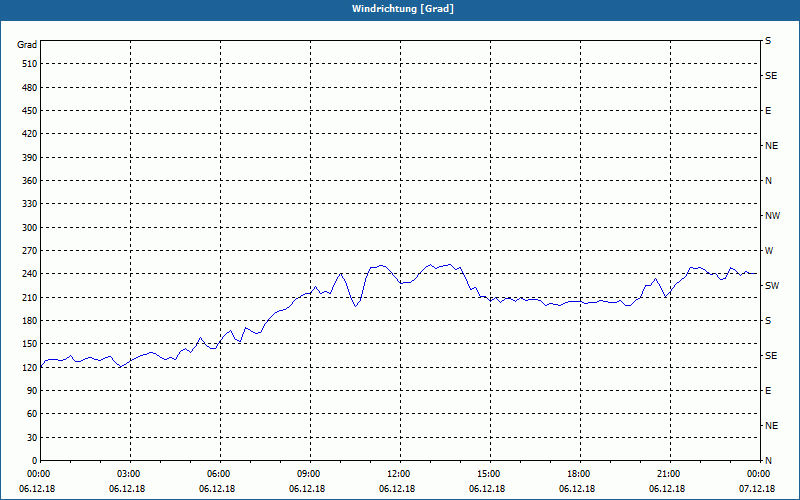Select the N compass label level with 0
The width and height of the screenshot is (800, 500).
(768, 461)
